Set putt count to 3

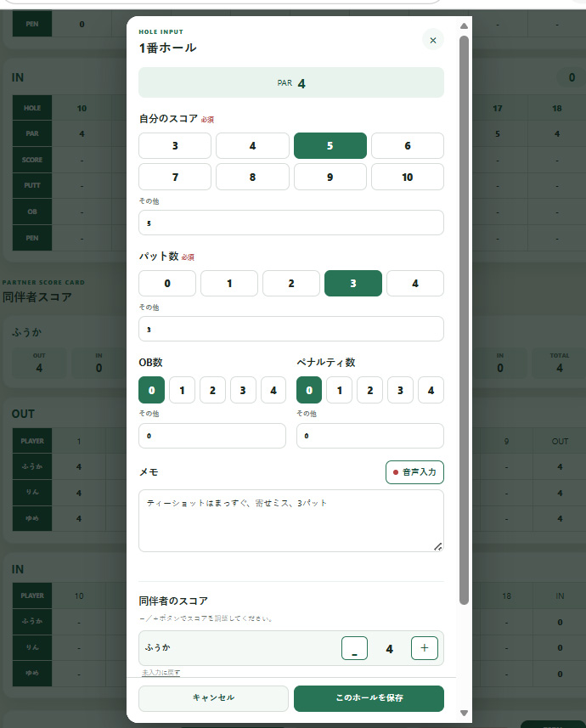[x=353, y=283]
